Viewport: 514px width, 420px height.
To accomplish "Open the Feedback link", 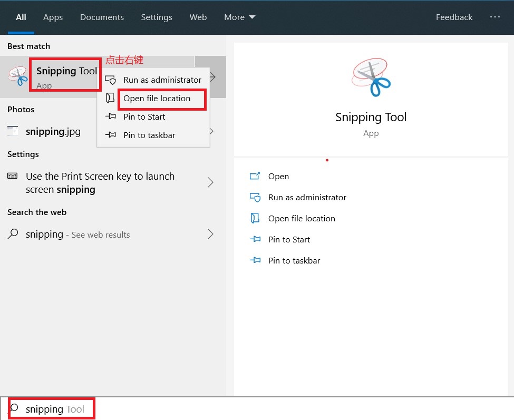I will click(x=454, y=17).
